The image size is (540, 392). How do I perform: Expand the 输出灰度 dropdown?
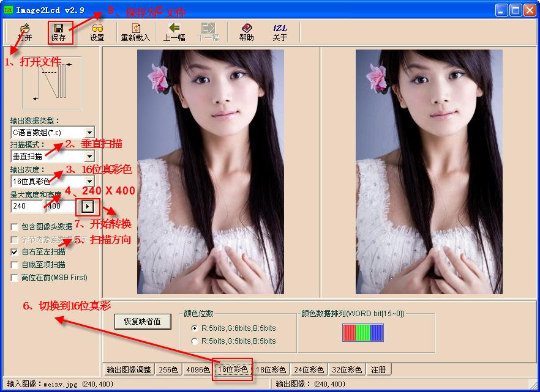tap(89, 182)
